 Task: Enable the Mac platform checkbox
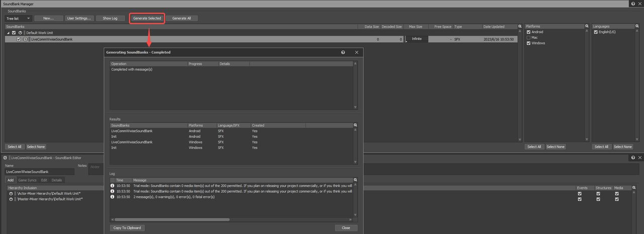point(528,37)
